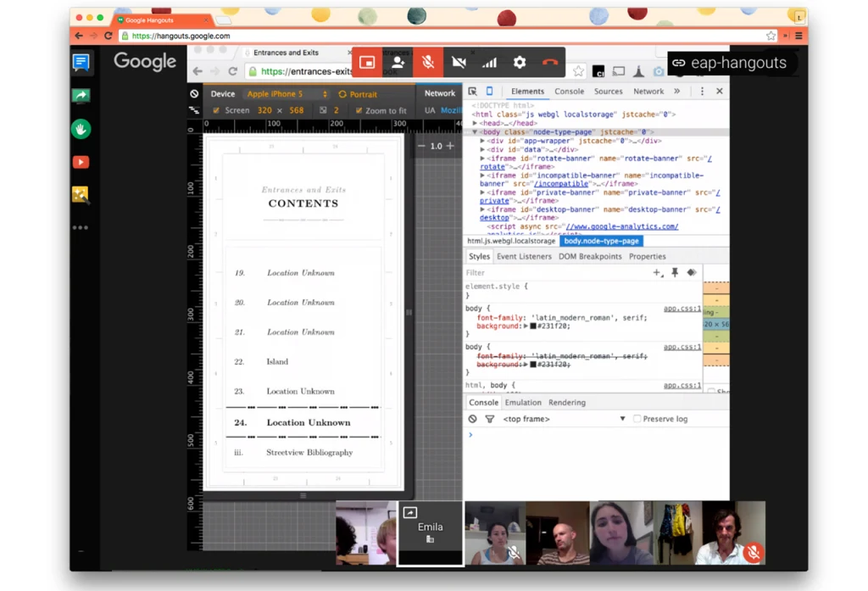Open the Hangouts chat panel icon
This screenshot has width=868, height=591.
81,63
